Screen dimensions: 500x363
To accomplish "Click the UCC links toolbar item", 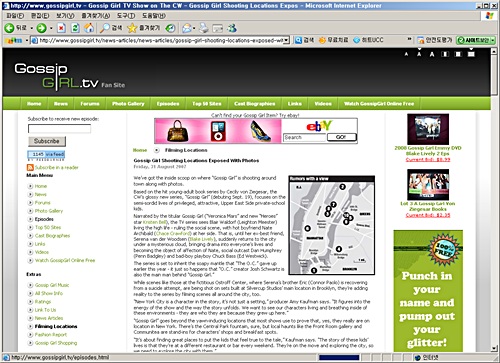I will [369, 40].
